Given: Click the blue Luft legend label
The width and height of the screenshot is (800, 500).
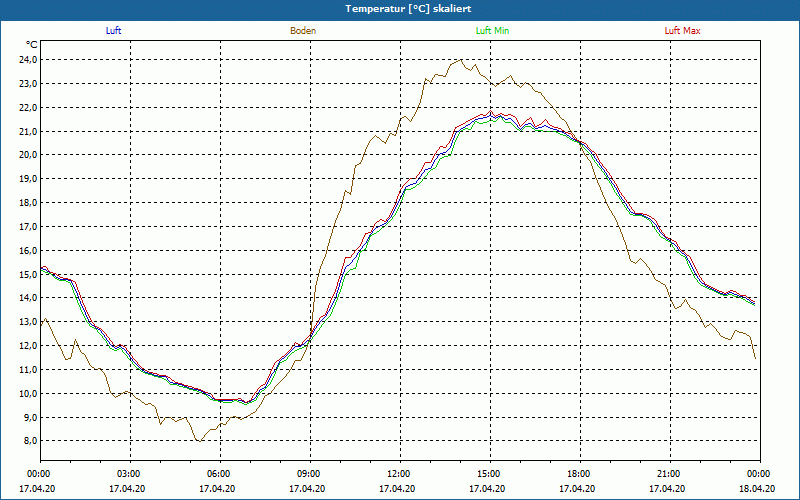Looking at the screenshot, I should tap(113, 31).
